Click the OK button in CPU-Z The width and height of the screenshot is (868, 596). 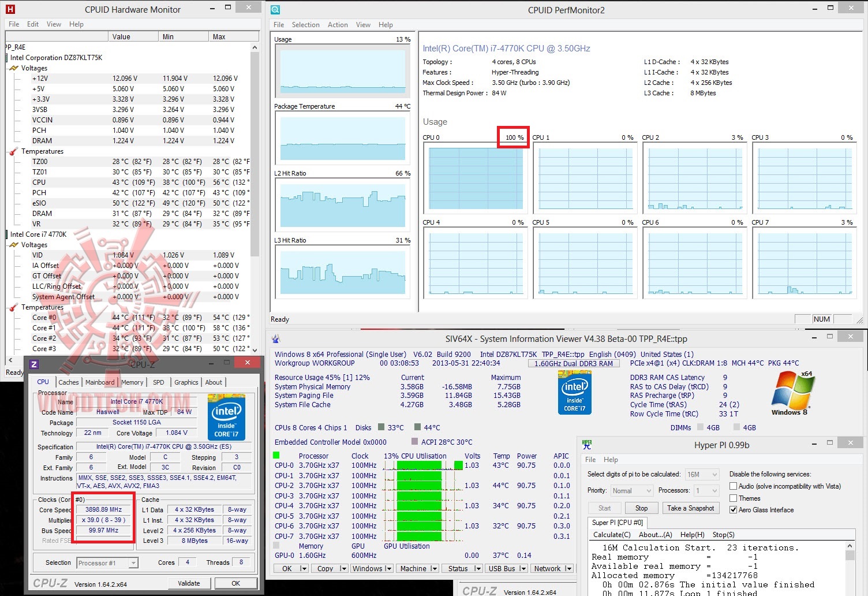point(236,583)
